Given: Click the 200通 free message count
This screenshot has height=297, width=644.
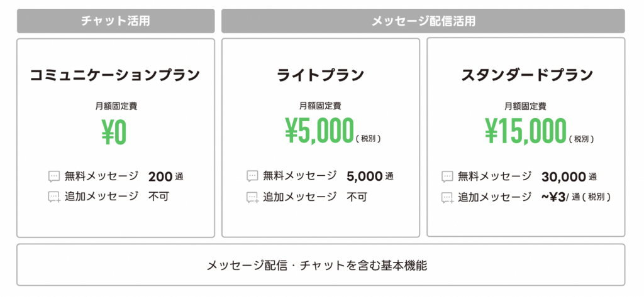Looking at the screenshot, I should point(166,176).
